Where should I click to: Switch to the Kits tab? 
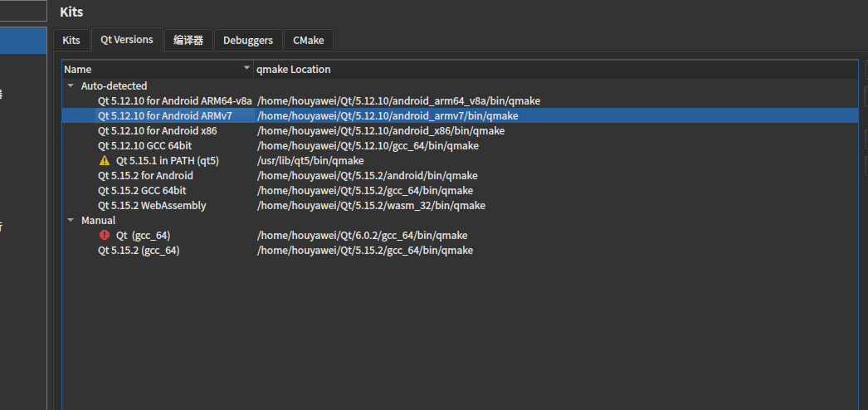coord(71,40)
